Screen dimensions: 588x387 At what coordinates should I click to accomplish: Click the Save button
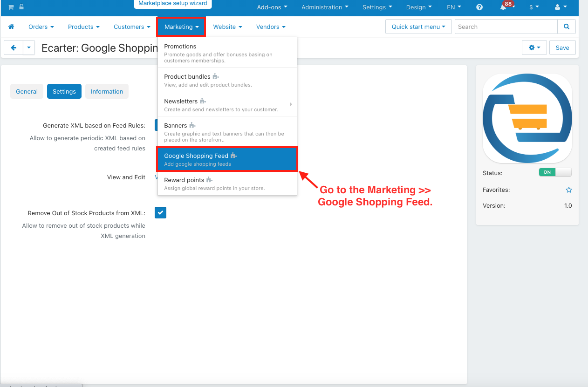562,48
